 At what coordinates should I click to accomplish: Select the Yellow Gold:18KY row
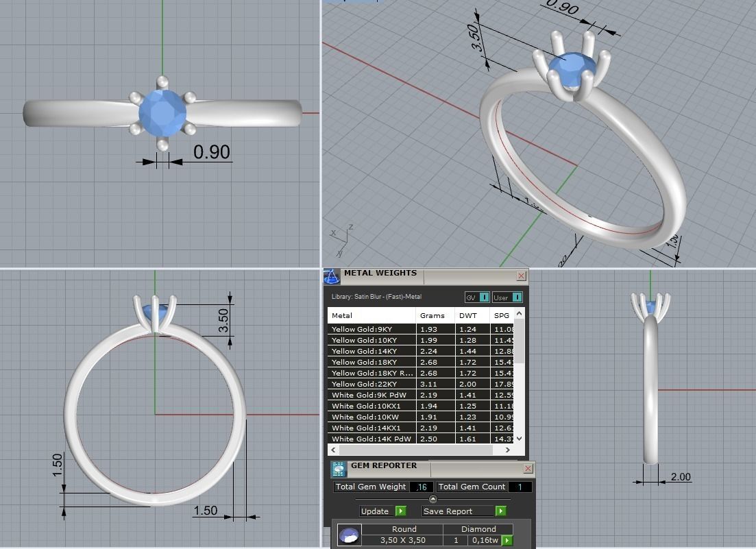421,362
